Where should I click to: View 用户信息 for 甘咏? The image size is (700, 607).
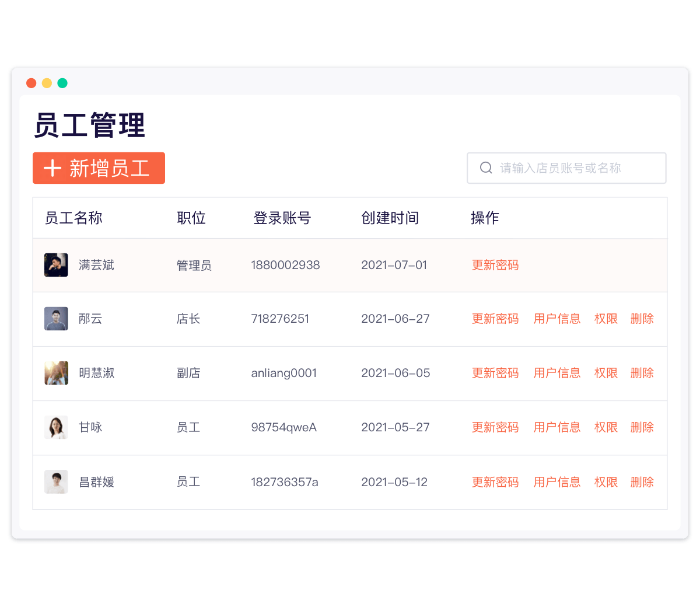click(556, 427)
